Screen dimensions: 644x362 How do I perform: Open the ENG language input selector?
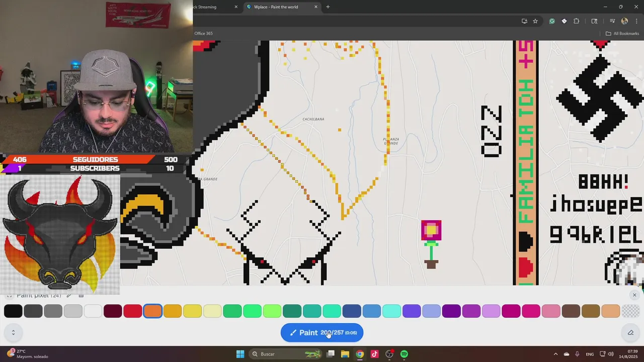click(x=590, y=354)
